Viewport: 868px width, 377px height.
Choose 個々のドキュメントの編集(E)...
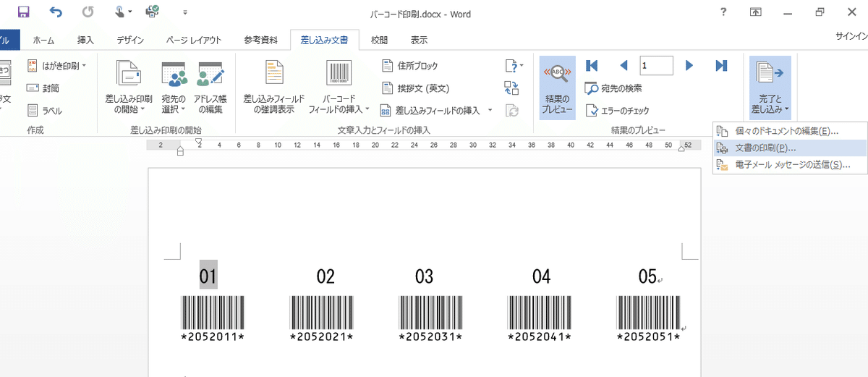pyautogui.click(x=790, y=131)
